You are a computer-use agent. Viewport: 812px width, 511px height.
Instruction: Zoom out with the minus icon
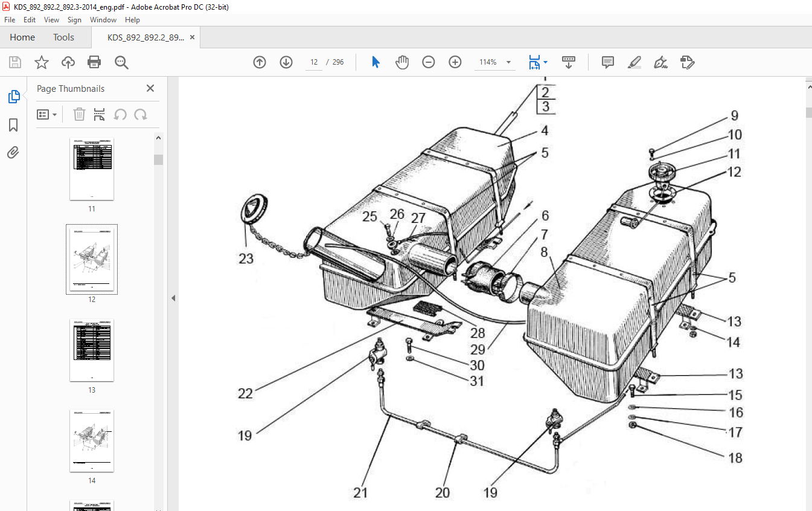click(x=429, y=62)
